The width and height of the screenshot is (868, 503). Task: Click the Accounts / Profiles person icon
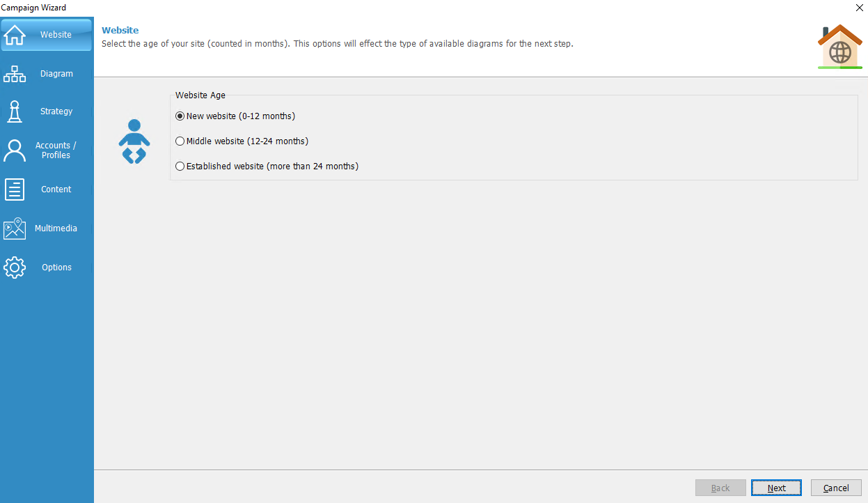coord(15,150)
